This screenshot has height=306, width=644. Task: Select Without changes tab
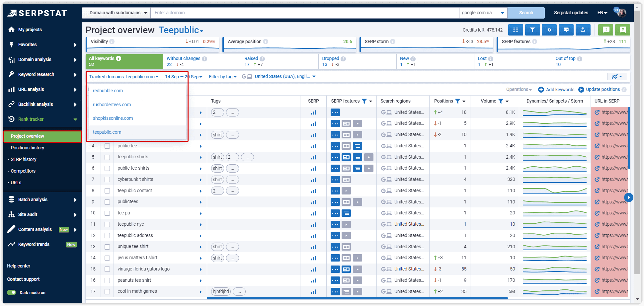coord(202,61)
